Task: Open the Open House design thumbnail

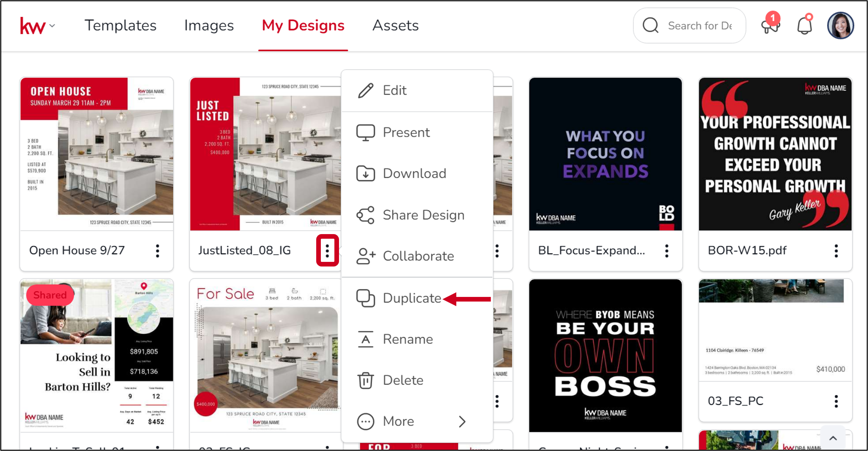Action: click(97, 154)
